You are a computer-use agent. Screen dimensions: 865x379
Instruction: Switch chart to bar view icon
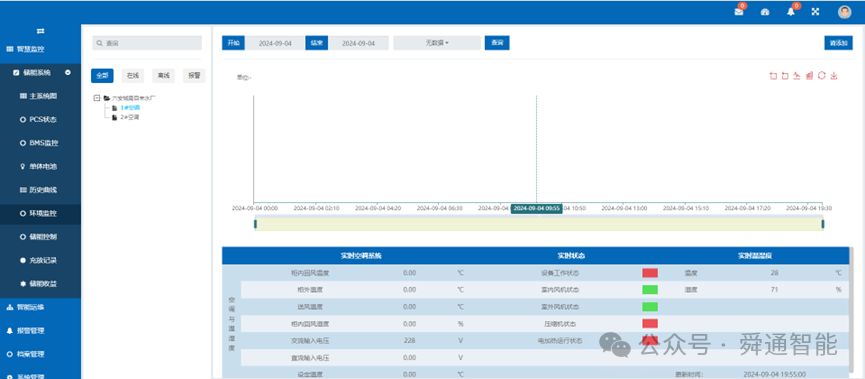(x=809, y=76)
